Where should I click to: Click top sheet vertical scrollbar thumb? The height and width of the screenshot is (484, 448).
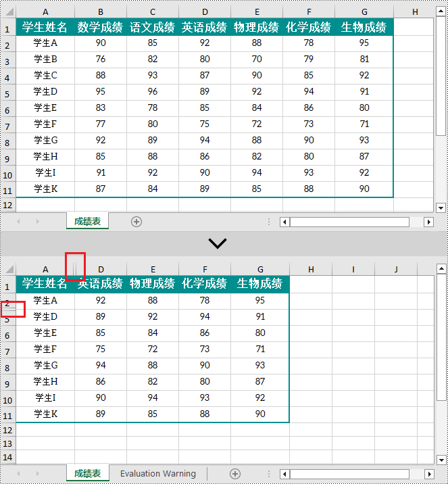(x=441, y=76)
